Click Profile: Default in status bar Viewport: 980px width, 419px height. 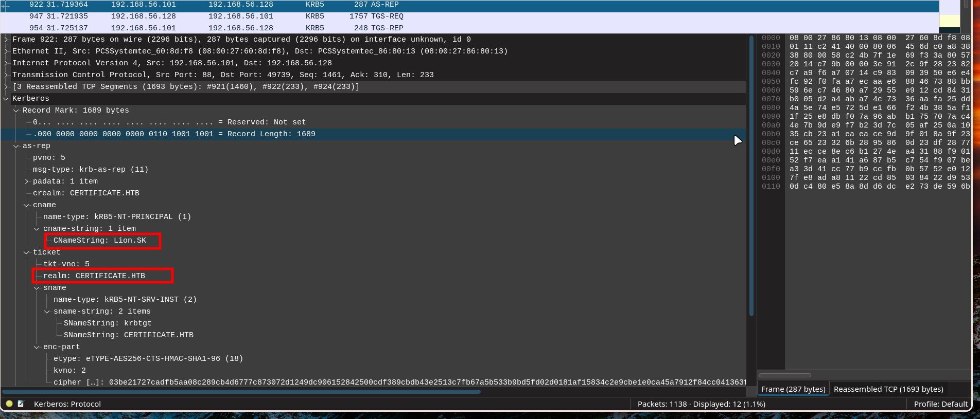pos(940,404)
